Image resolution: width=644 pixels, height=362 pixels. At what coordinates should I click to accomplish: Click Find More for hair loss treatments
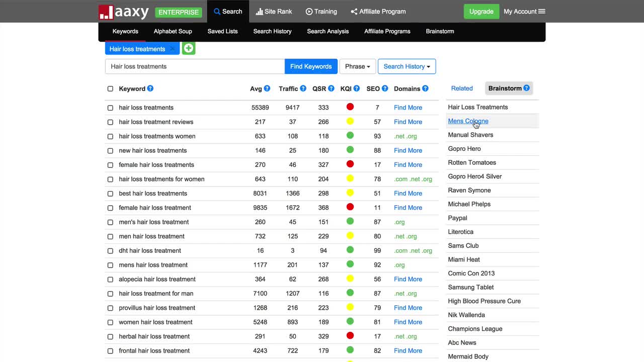click(x=408, y=108)
